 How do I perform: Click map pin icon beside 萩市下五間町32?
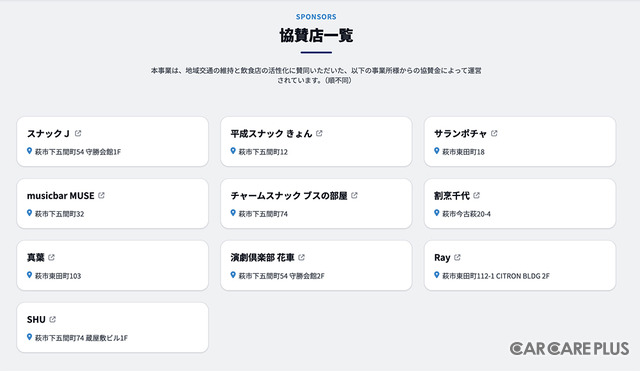point(29,213)
